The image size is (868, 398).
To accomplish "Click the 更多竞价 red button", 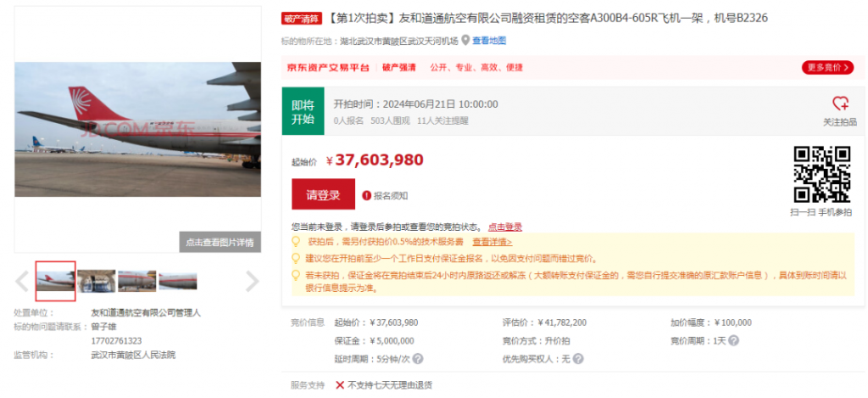I will coord(827,68).
